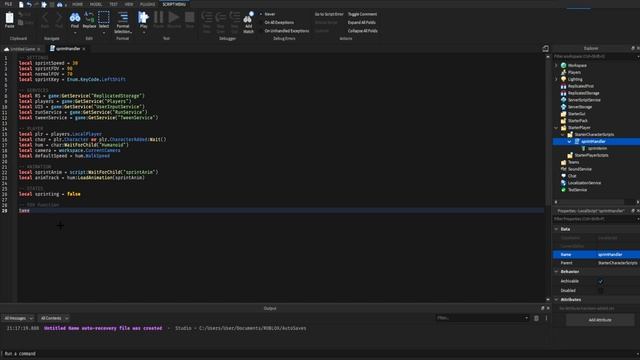
Task: Open the All Contexts dropdown
Action: tap(54, 318)
